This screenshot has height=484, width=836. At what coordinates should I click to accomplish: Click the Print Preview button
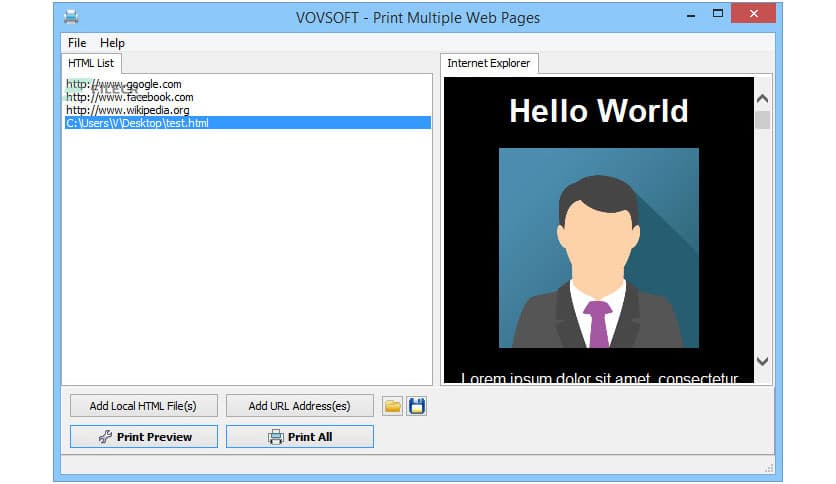(x=143, y=437)
